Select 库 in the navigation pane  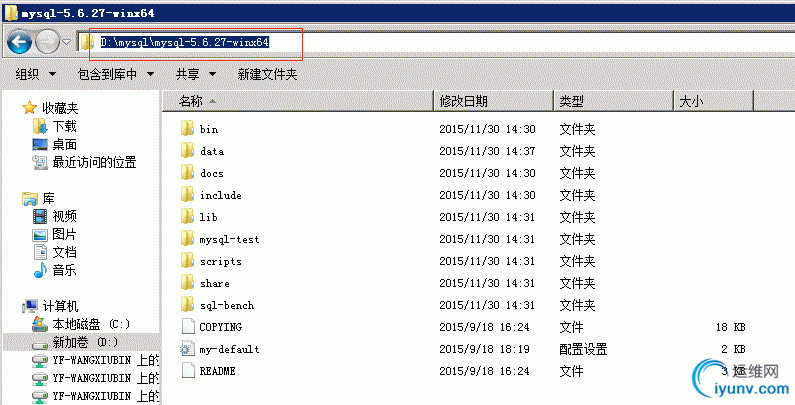pos(39,198)
